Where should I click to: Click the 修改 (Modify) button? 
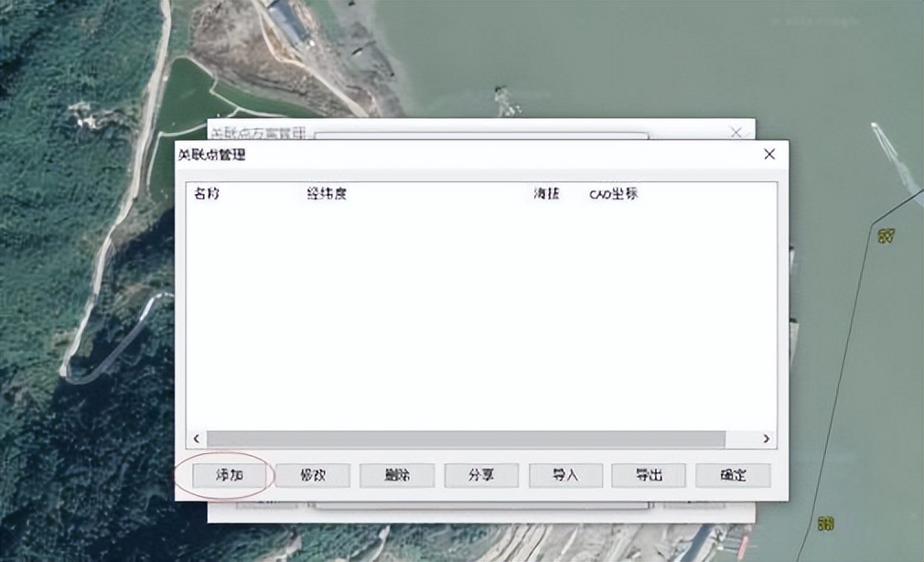(314, 475)
